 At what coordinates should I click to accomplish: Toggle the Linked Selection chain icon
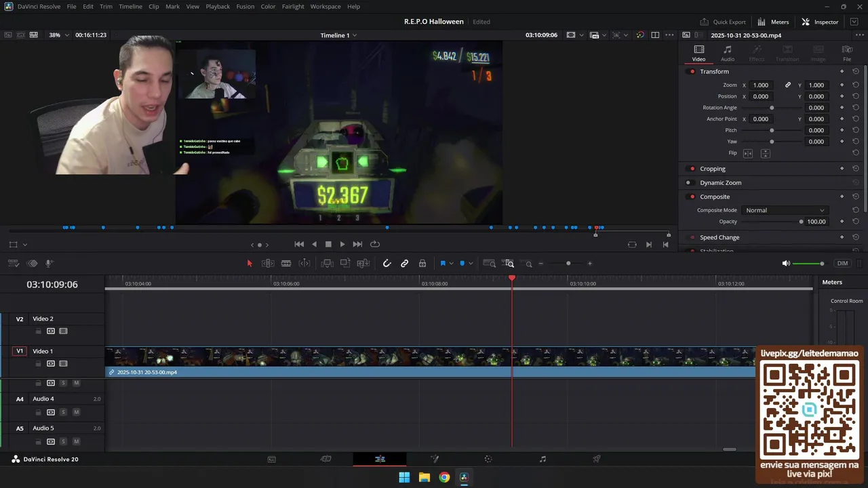[404, 263]
